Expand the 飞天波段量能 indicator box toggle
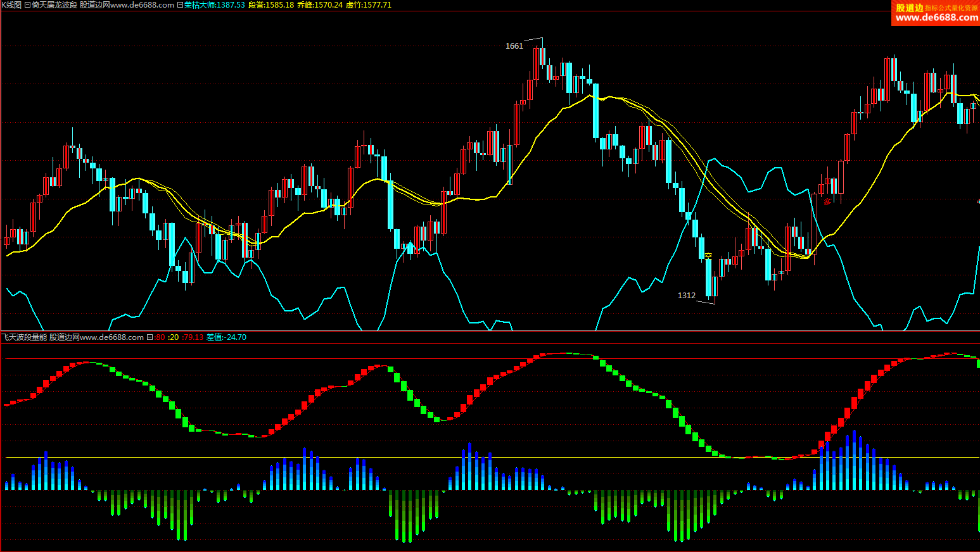The width and height of the screenshot is (980, 552). (x=150, y=337)
